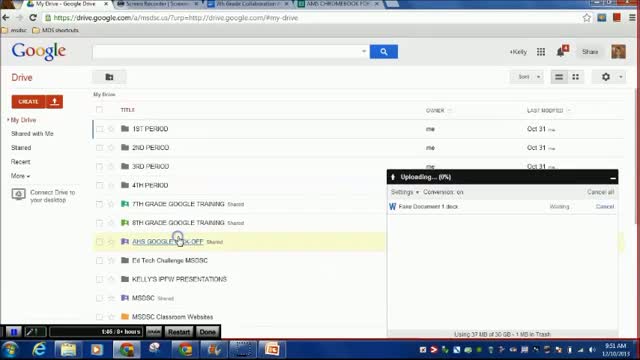The width and height of the screenshot is (640, 360).
Task: Open the upload Settings dropdown
Action: coord(405,192)
